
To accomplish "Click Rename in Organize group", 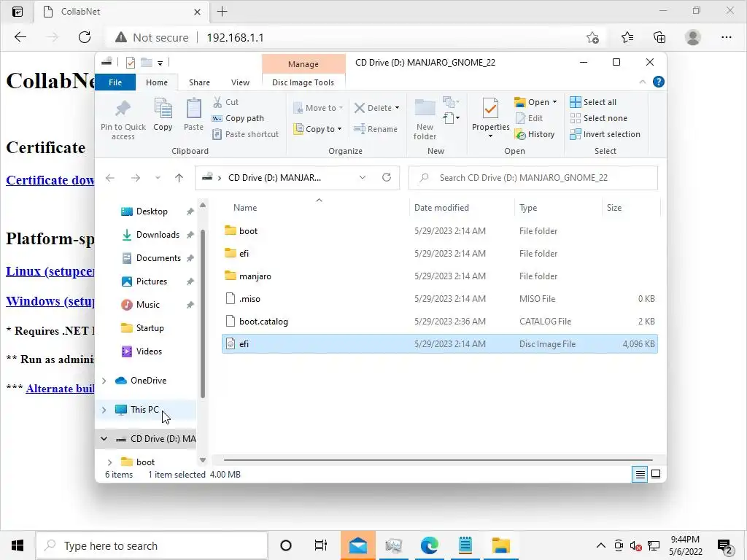I will (376, 129).
